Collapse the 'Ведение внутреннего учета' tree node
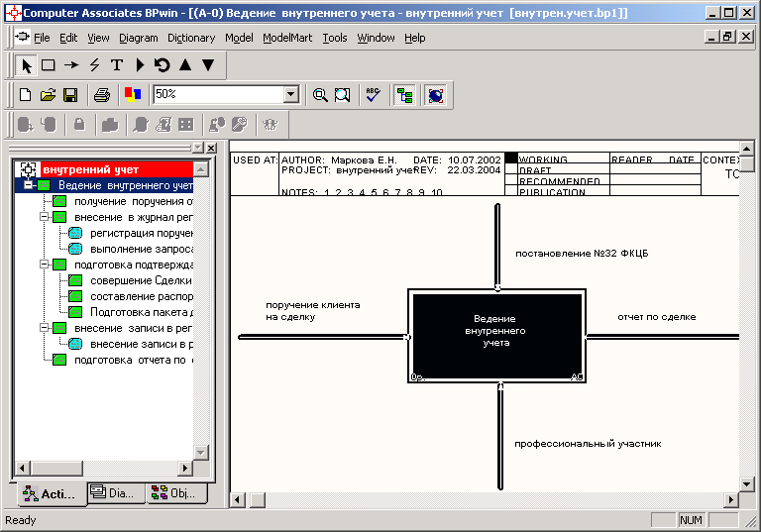Image resolution: width=761 pixels, height=532 pixels. (x=28, y=185)
